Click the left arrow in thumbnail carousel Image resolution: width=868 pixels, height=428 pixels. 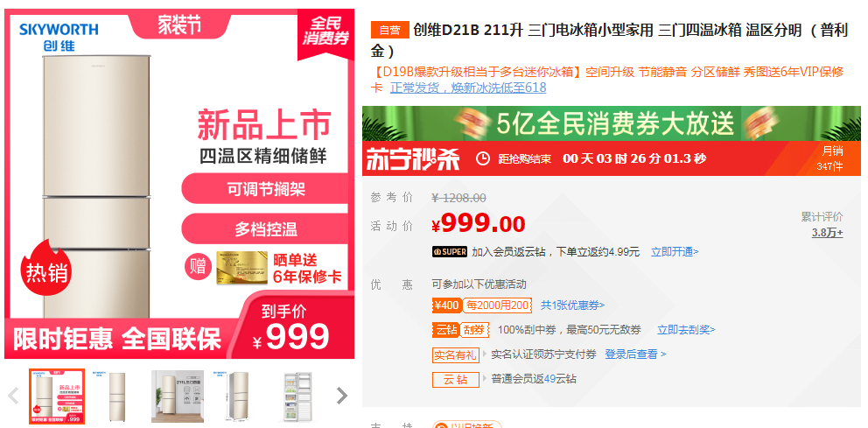[x=14, y=396]
